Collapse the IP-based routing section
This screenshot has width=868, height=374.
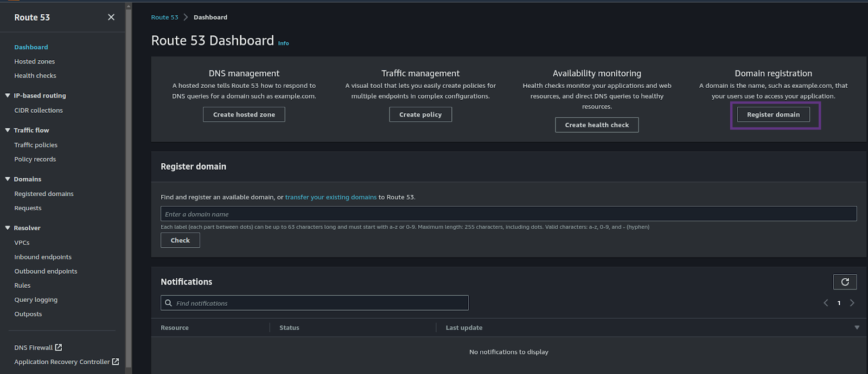8,95
